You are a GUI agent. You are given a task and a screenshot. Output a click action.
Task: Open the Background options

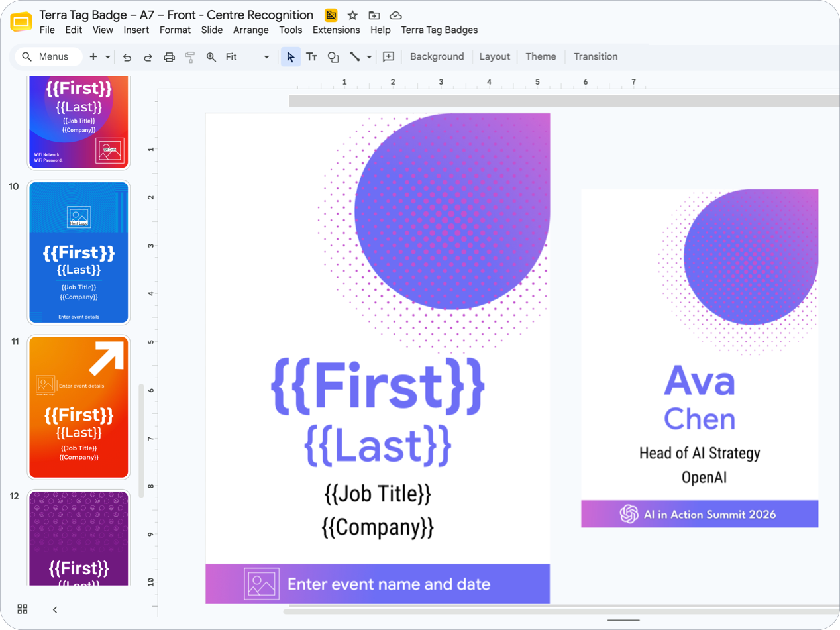click(x=437, y=57)
